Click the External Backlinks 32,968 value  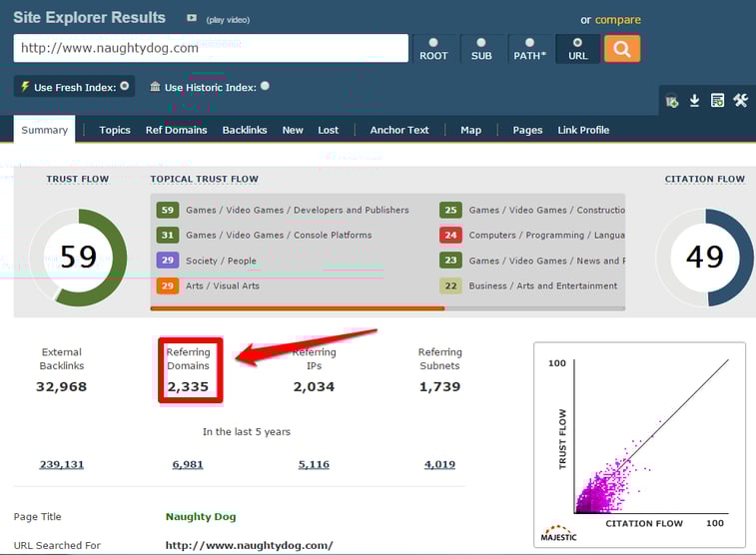point(61,387)
